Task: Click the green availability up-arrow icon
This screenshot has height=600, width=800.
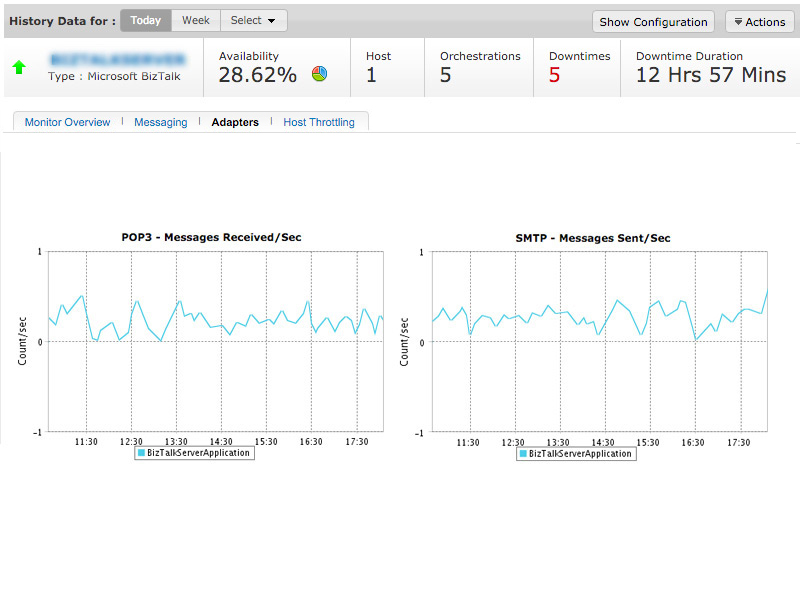Action: (19, 68)
